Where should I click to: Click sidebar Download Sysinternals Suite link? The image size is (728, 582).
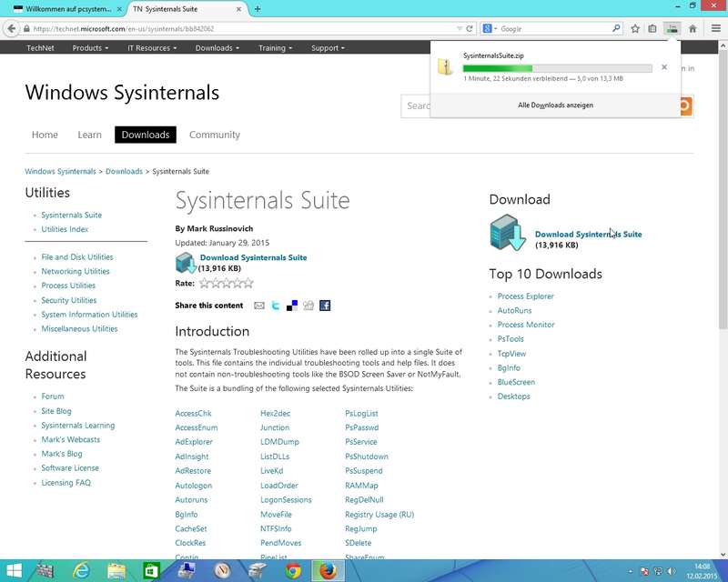pos(588,235)
